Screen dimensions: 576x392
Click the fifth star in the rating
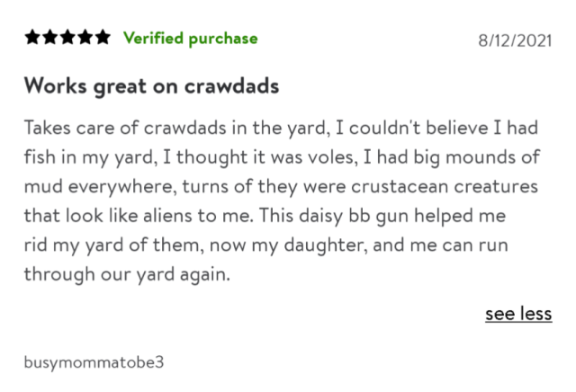[104, 38]
